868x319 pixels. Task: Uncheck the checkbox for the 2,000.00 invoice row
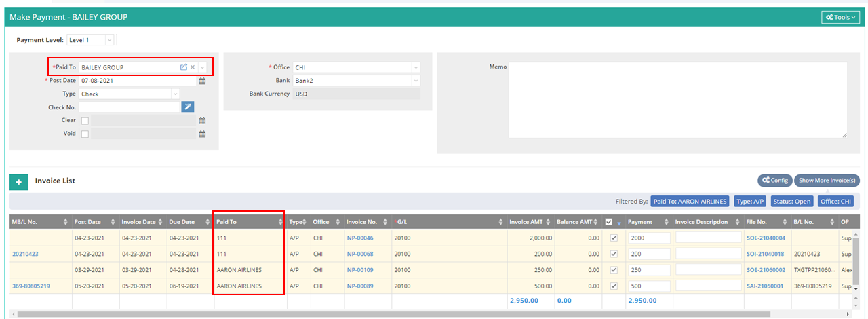(x=614, y=238)
